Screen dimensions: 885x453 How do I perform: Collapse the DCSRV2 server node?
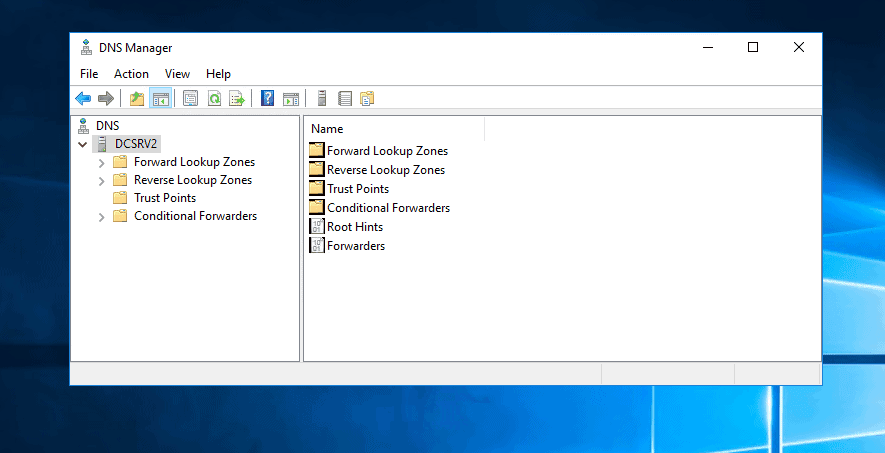click(82, 144)
